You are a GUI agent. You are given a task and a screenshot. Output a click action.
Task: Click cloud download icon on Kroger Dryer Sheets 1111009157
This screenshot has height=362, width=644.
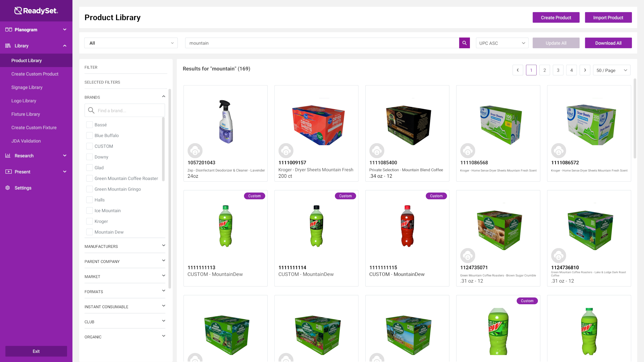pos(286,151)
